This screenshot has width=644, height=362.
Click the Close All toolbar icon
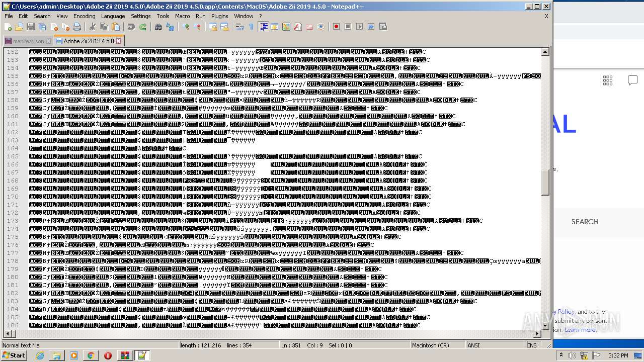coord(65,27)
